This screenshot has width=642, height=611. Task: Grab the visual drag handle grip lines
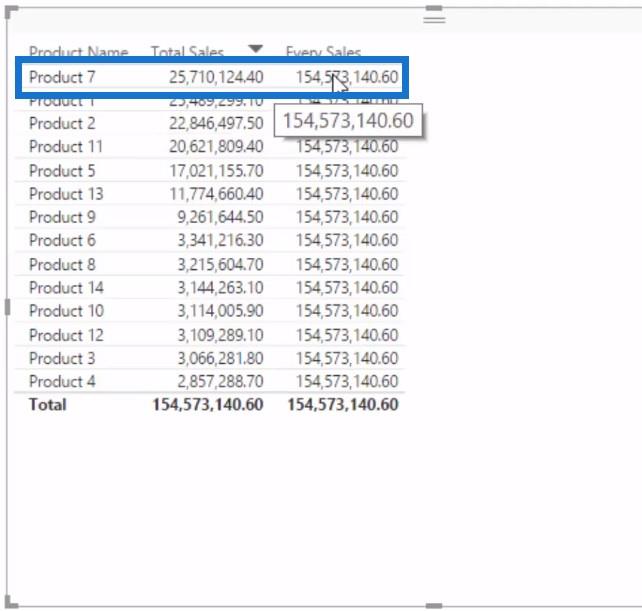tap(434, 19)
